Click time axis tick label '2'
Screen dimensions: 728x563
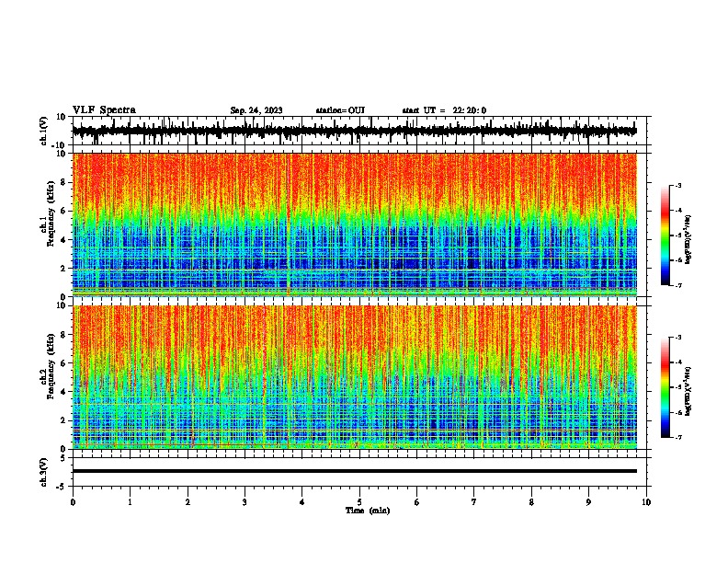[x=188, y=502]
